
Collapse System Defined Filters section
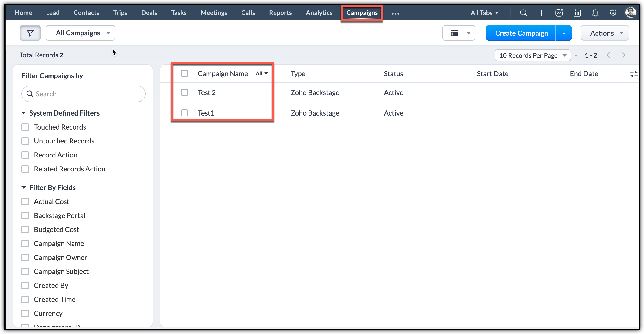pyautogui.click(x=24, y=113)
